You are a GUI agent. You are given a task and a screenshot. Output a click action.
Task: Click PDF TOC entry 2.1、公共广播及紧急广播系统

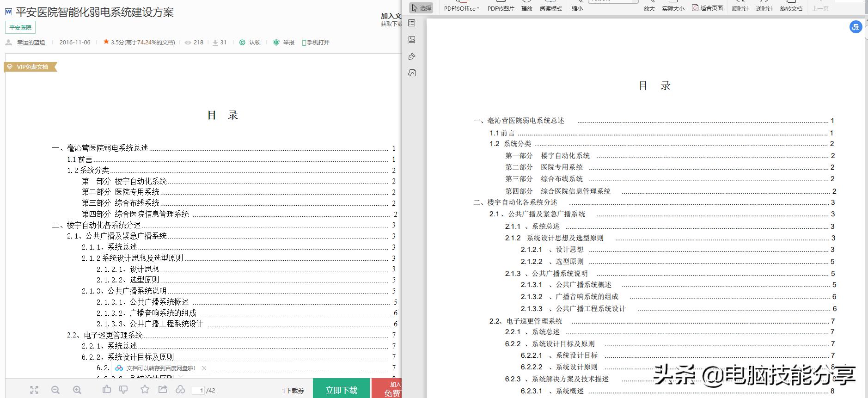point(537,214)
